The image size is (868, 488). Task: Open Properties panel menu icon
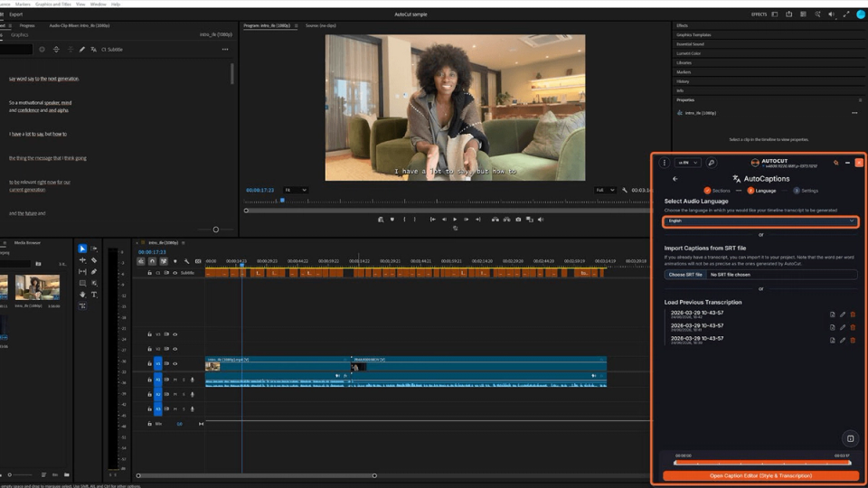pyautogui.click(x=860, y=100)
